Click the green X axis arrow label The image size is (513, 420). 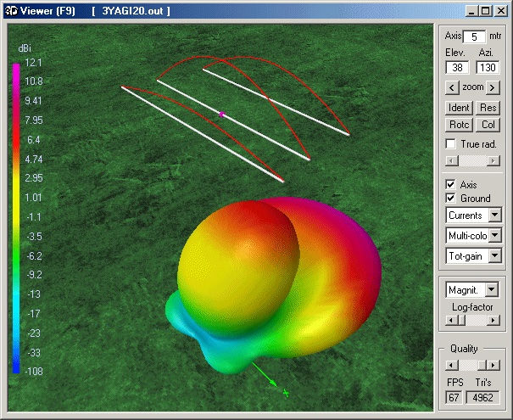(x=286, y=392)
